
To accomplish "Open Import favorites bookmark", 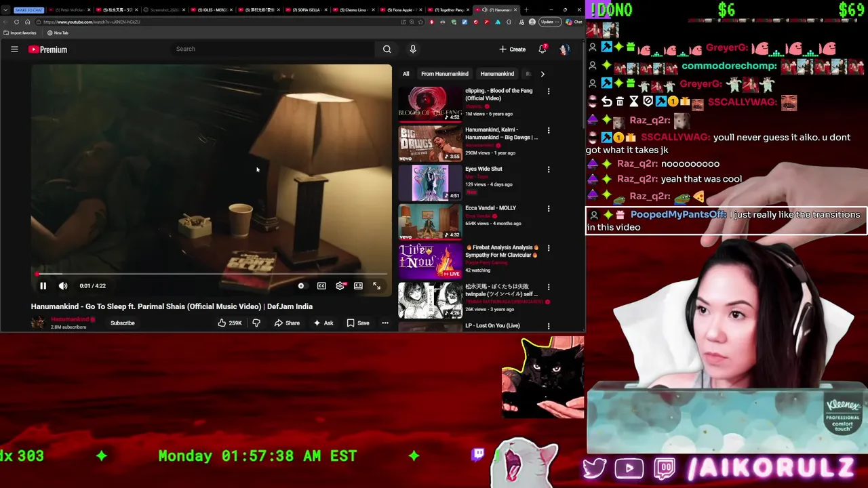I will [20, 33].
